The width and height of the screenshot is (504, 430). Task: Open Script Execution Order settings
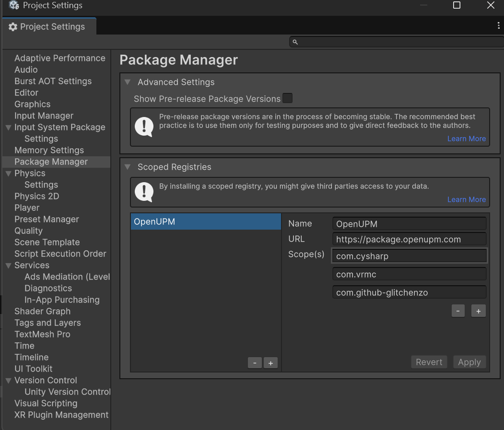[60, 254]
